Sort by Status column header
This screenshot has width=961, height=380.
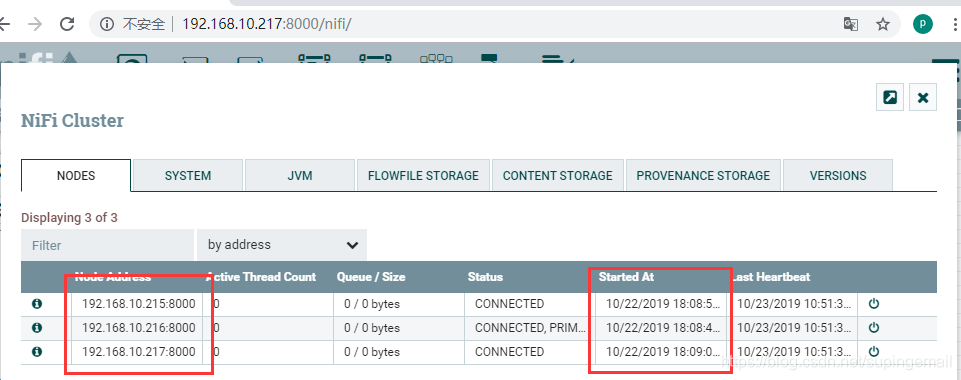[x=485, y=277]
